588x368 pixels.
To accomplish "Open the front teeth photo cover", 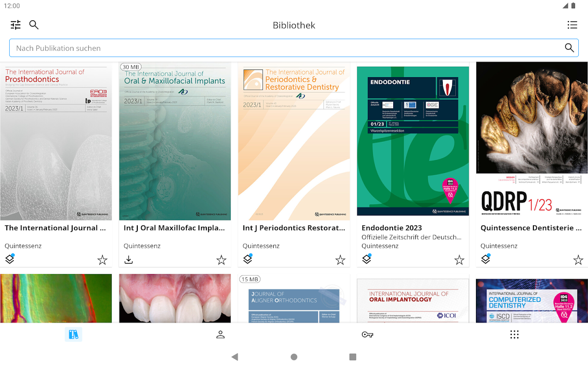I will coord(175,298).
